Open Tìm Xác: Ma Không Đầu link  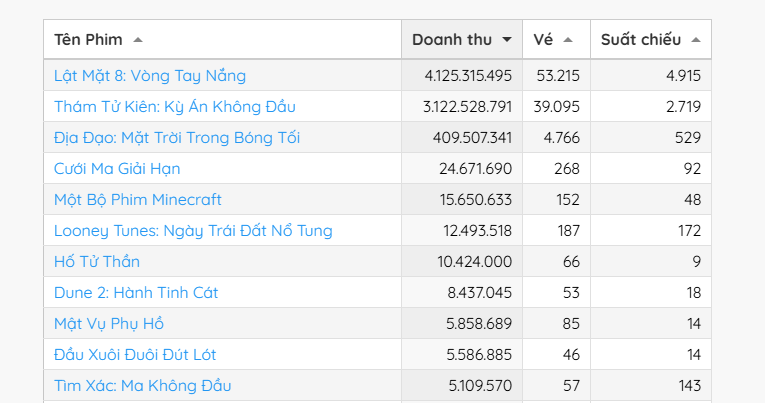click(143, 385)
